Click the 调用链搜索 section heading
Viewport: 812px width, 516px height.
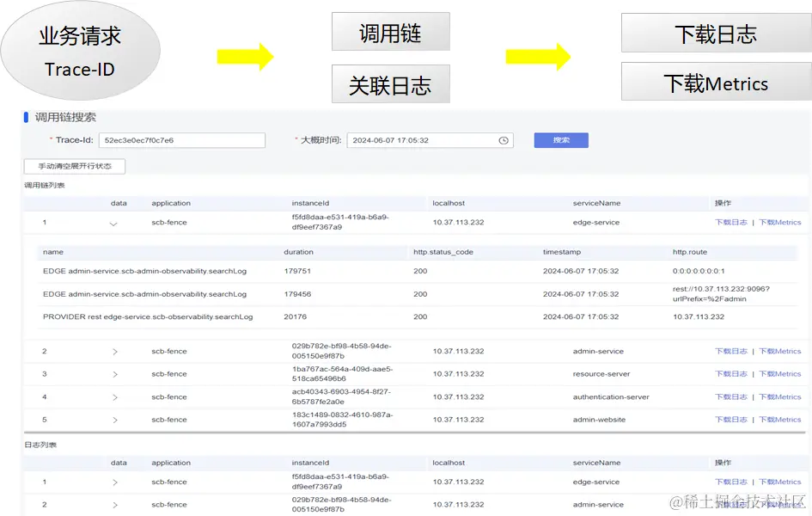65,117
